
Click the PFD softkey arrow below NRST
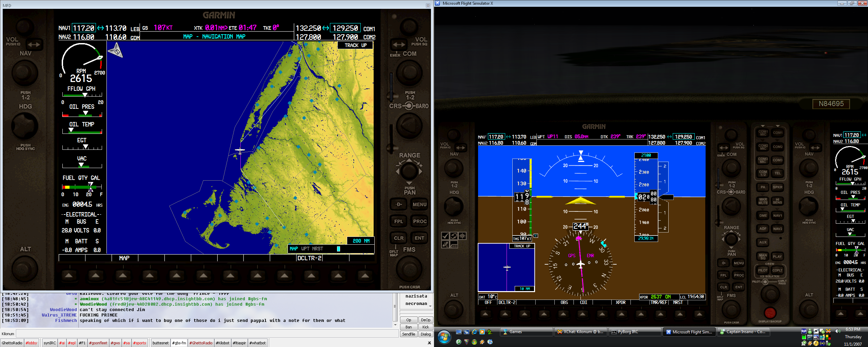680,314
